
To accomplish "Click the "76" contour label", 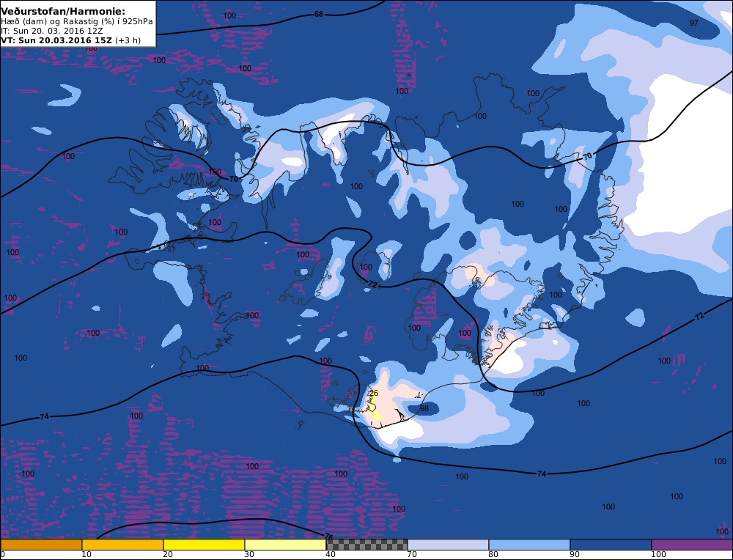I will [x=328, y=536].
